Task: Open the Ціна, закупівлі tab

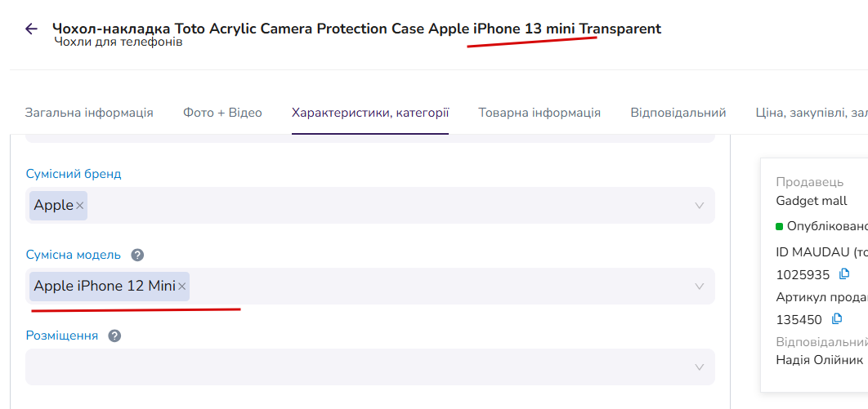Action: pyautogui.click(x=812, y=113)
